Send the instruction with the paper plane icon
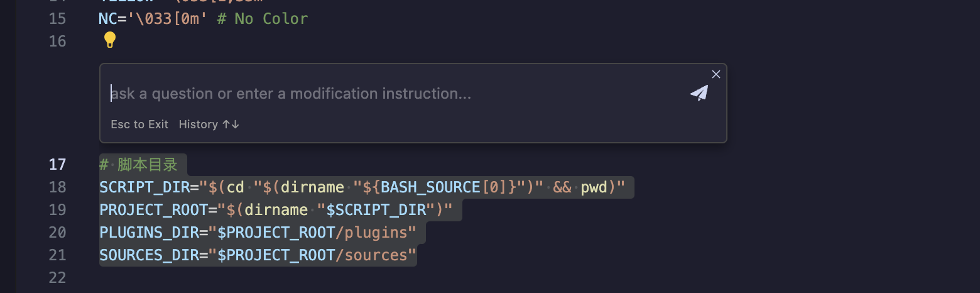 coord(699,93)
